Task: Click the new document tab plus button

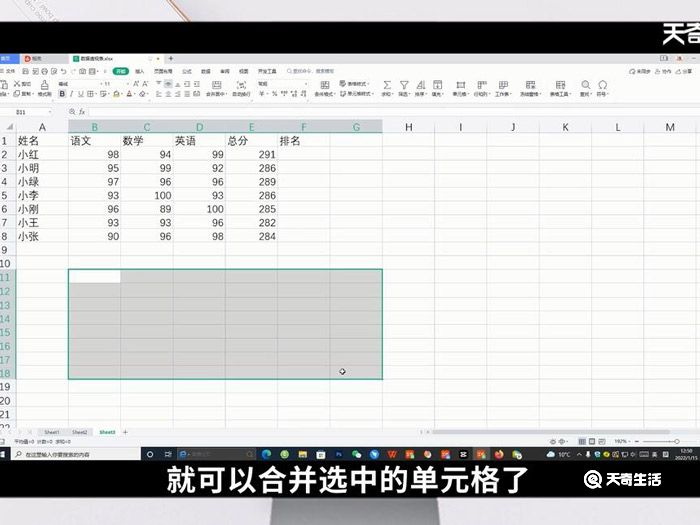Action: click(x=171, y=58)
